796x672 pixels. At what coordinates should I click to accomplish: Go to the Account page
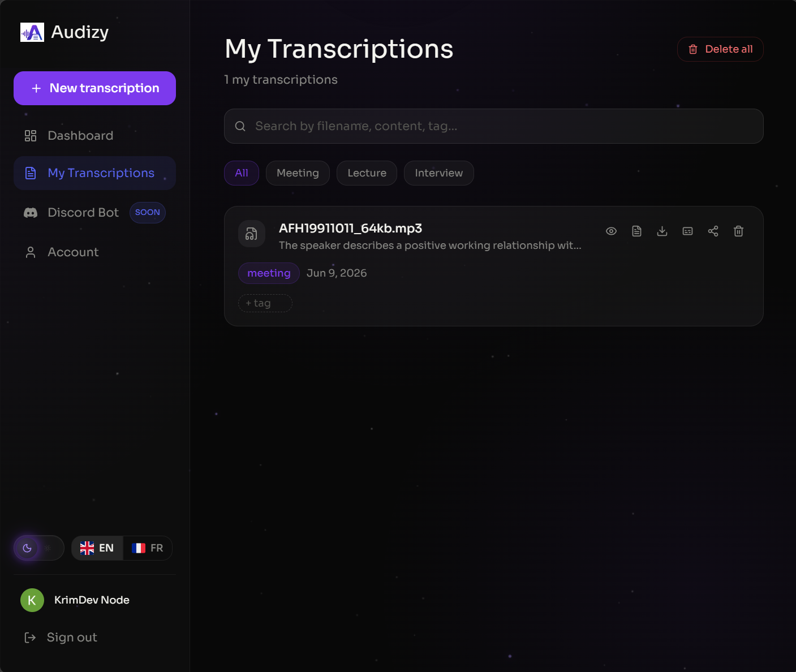(x=94, y=252)
